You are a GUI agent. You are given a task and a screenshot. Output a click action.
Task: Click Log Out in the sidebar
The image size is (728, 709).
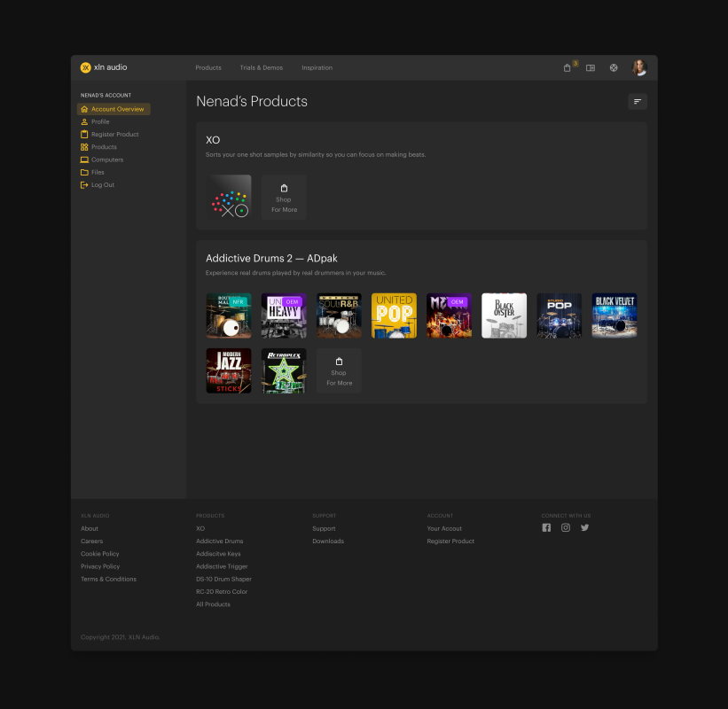(x=102, y=185)
